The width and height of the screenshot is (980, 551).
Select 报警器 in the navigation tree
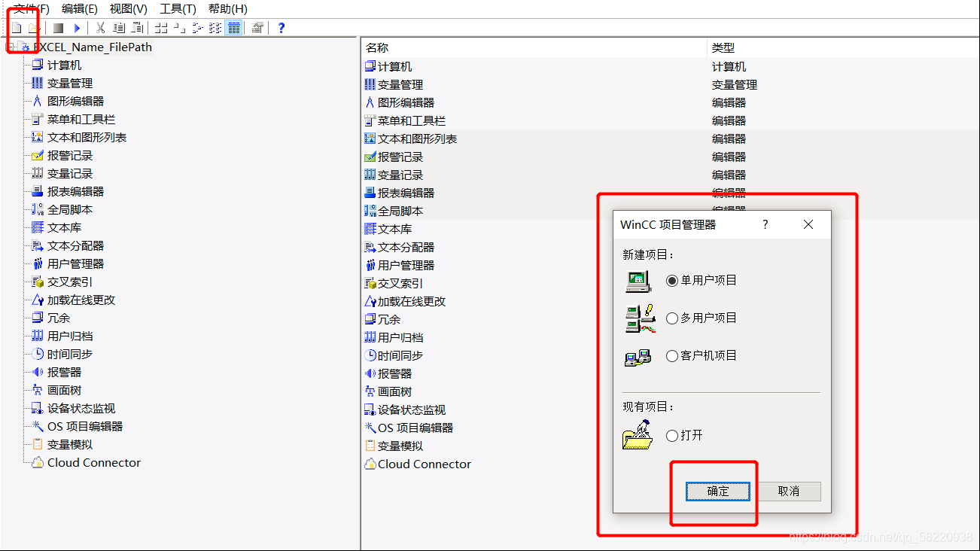tap(64, 373)
